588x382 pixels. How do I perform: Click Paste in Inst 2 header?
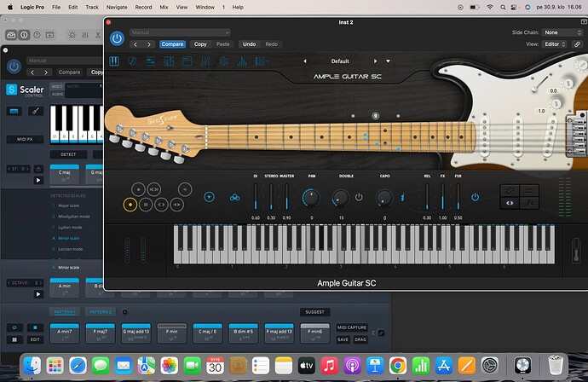[222, 44]
